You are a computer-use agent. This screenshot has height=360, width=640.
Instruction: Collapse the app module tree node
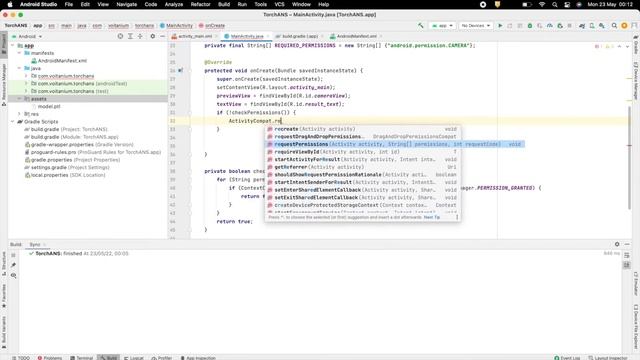(13, 46)
